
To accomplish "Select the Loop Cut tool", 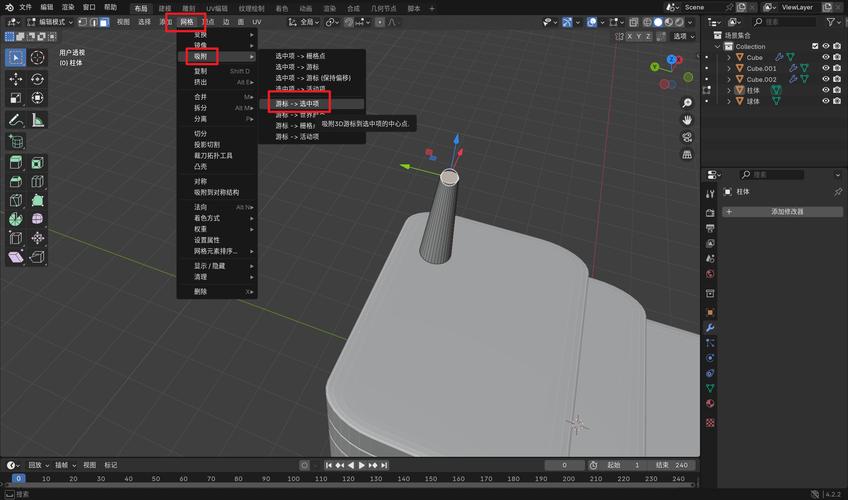I will (x=37, y=182).
